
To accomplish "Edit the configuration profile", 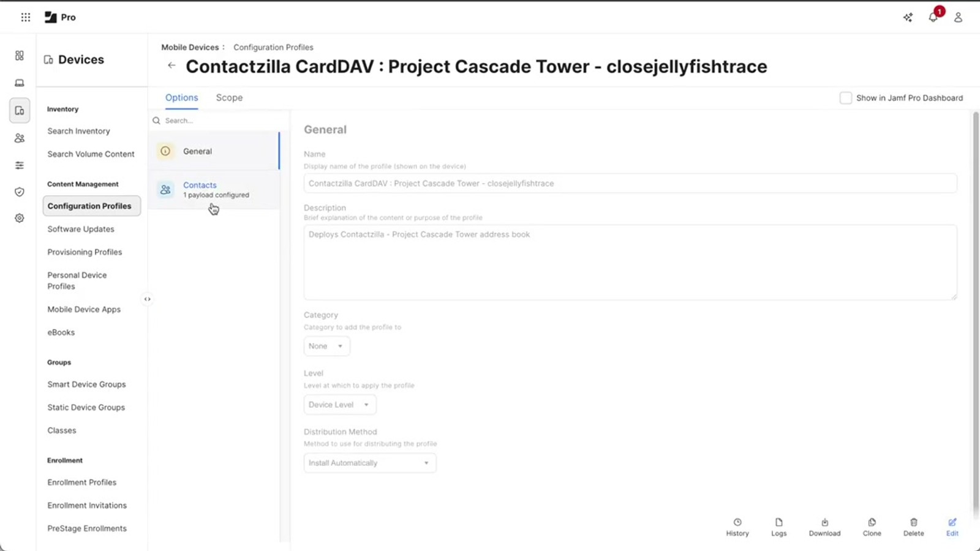I will (x=952, y=527).
